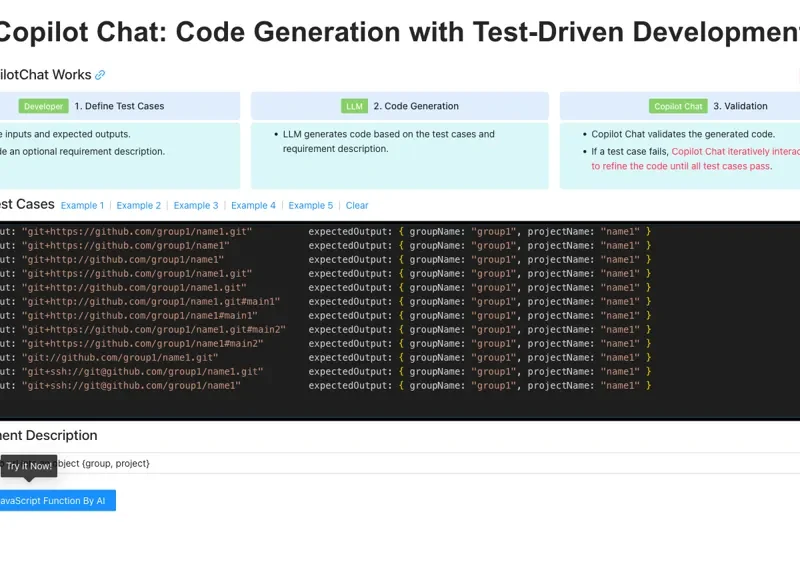This screenshot has height=576, width=800.
Task: Click the "Try it Now!" tooltip
Action: pyautogui.click(x=29, y=466)
